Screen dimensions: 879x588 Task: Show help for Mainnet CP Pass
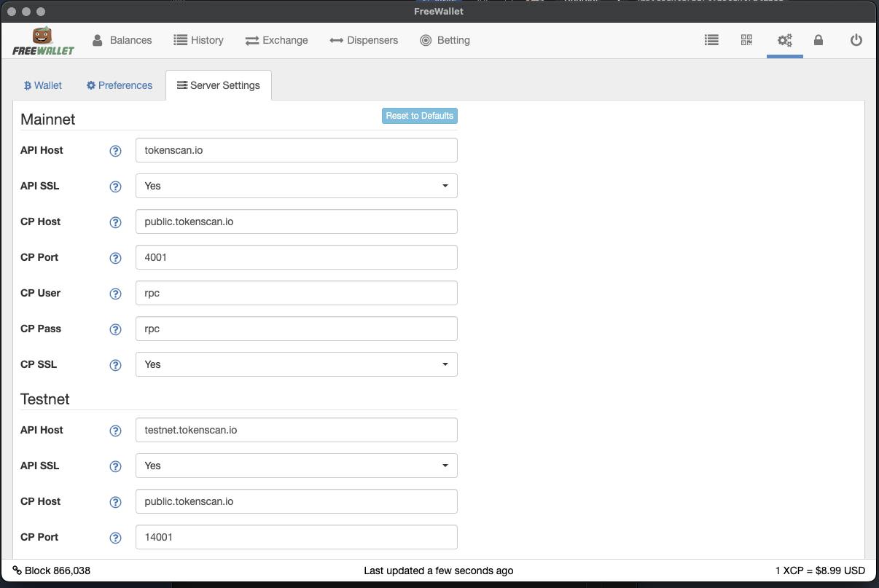(x=115, y=329)
